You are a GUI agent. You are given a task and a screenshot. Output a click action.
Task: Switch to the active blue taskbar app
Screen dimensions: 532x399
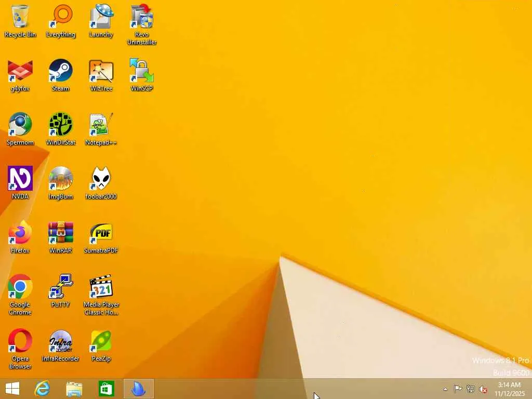point(138,389)
